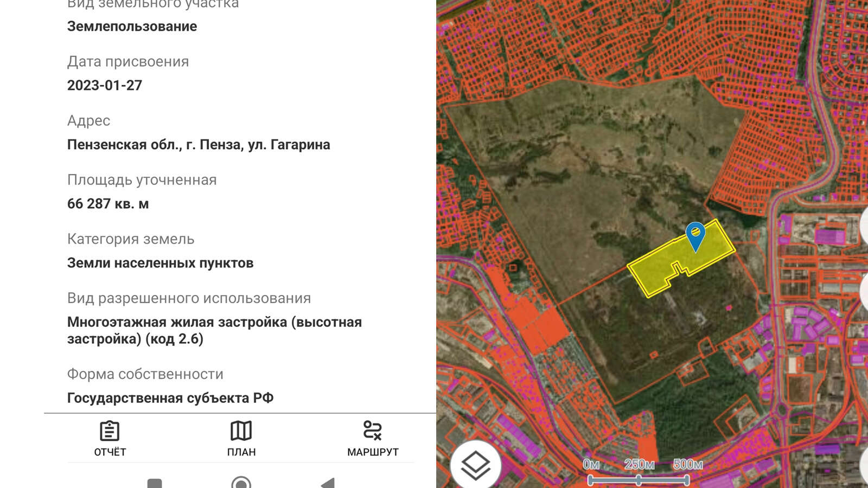Click the road roundabout on the map
The width and height of the screenshot is (868, 488).
(781, 409)
